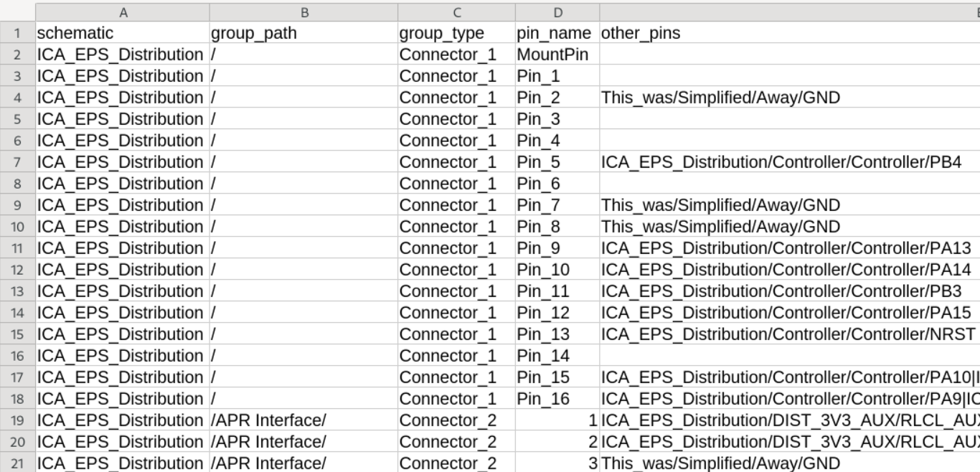
Task: Click the "Pin_16" cell
Action: [x=557, y=399]
